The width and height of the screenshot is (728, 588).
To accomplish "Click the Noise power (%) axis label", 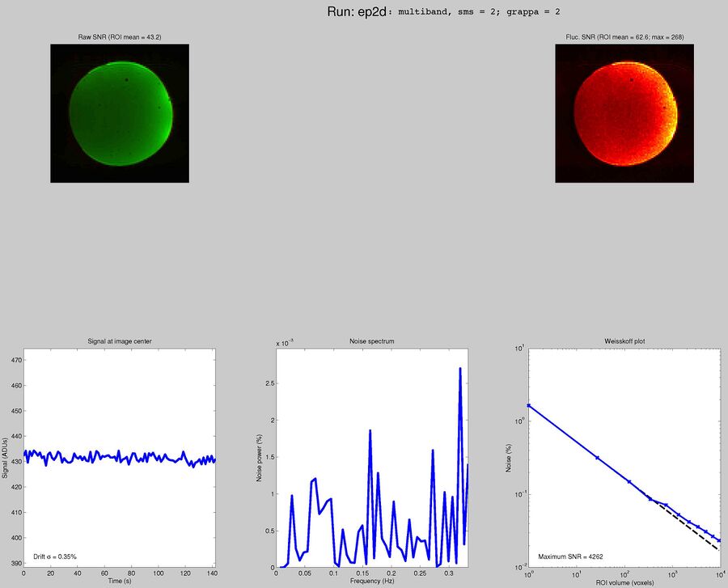I will (261, 459).
